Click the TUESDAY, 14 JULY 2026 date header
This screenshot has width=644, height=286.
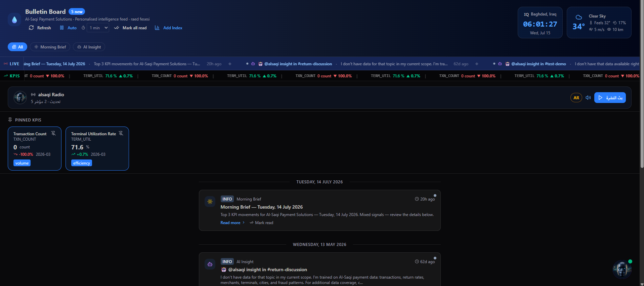[319, 182]
